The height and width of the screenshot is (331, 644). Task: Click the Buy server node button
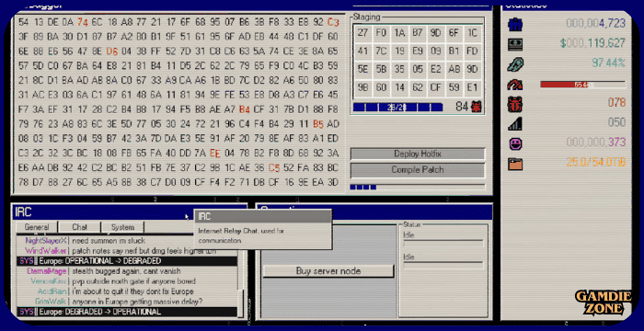328,271
